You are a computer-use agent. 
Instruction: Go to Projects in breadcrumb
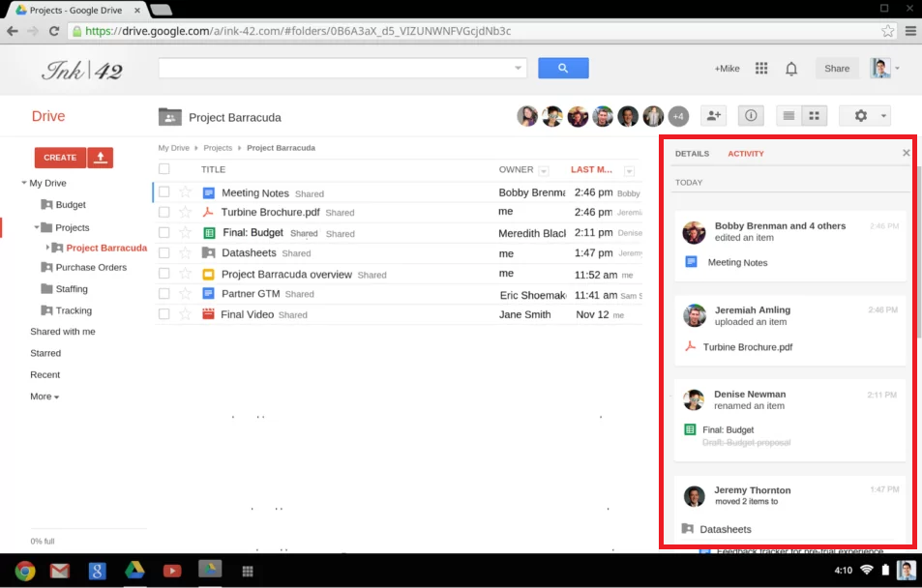point(218,148)
